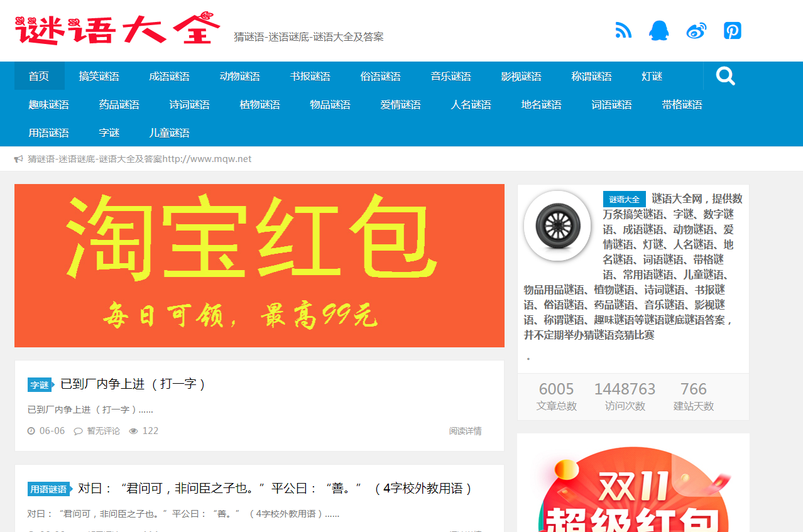Open the 俗语谜语 category
This screenshot has height=532, width=803.
click(380, 76)
